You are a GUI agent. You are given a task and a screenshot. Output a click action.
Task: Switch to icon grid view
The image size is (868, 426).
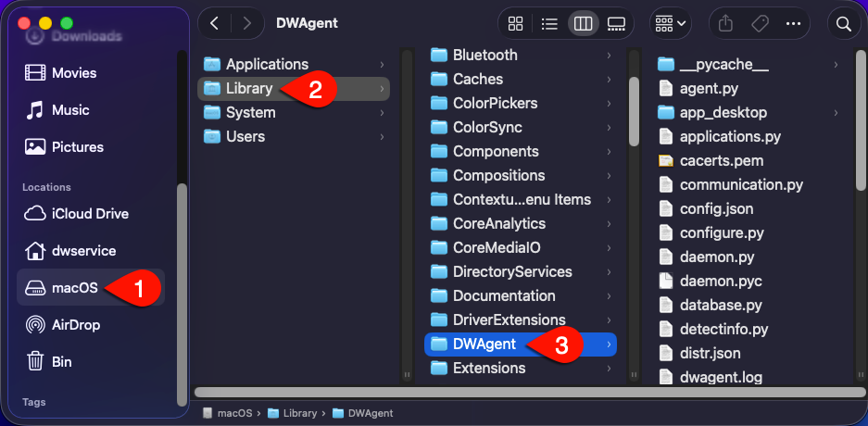tap(515, 23)
